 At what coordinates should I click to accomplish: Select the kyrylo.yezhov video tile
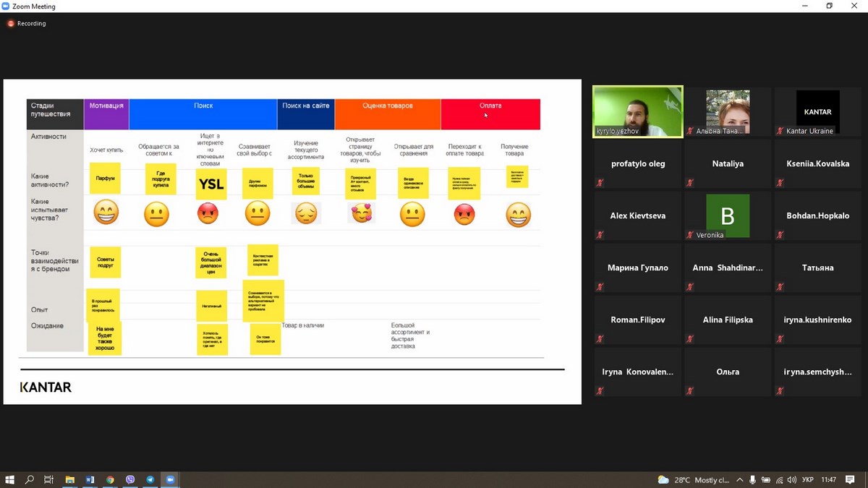(637, 111)
